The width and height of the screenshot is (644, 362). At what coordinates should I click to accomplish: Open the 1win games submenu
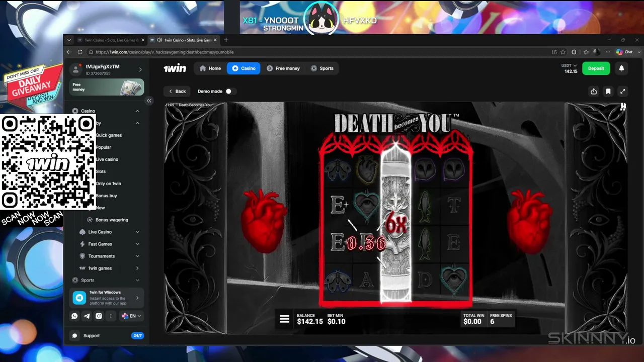click(x=137, y=268)
